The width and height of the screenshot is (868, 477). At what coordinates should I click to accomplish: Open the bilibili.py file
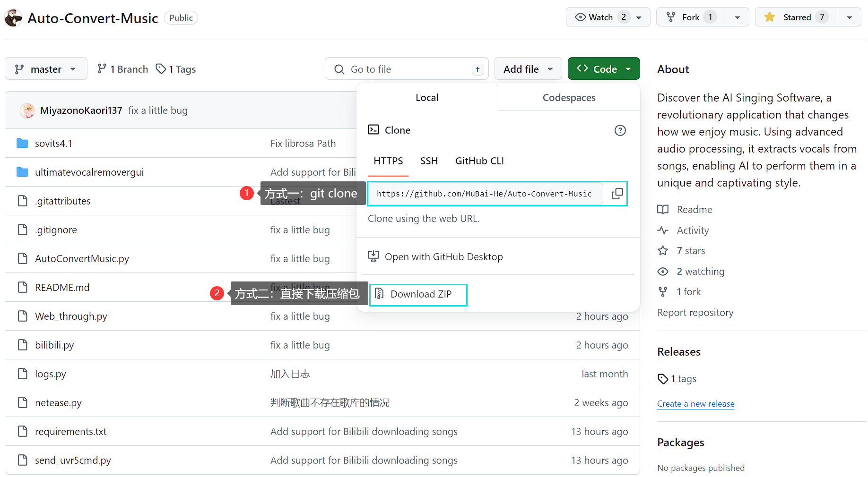pos(54,345)
